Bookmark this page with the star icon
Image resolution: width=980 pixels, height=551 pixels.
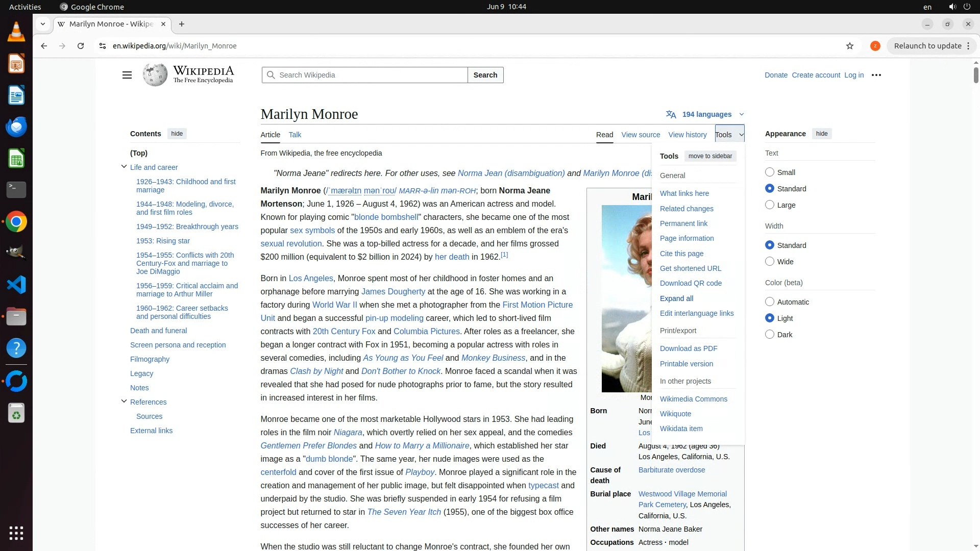(x=850, y=46)
